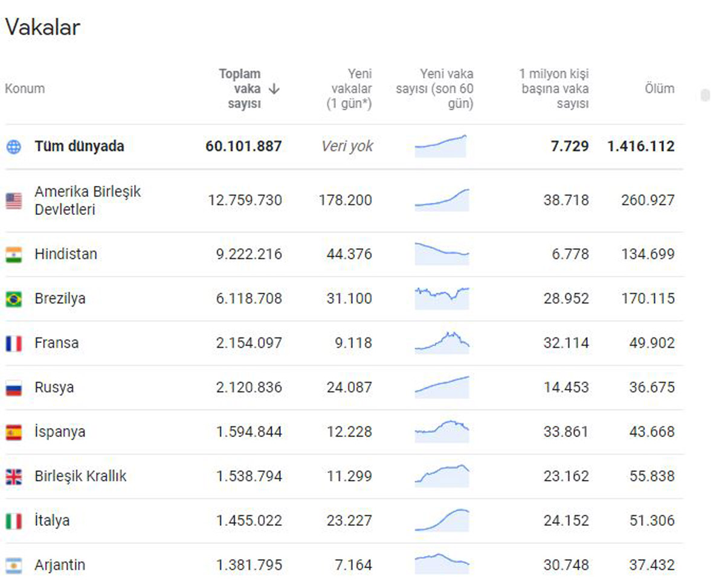Click the Ölüm column header

tap(659, 89)
